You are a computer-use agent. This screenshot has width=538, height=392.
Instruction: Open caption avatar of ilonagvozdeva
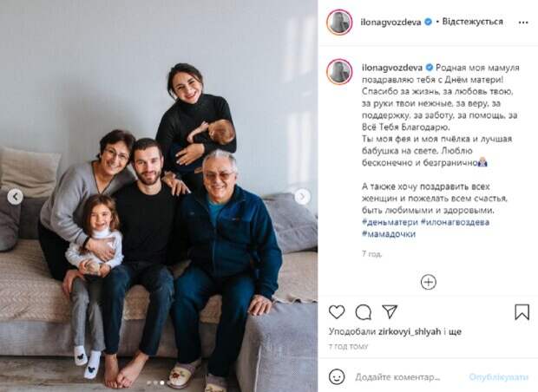(x=339, y=72)
